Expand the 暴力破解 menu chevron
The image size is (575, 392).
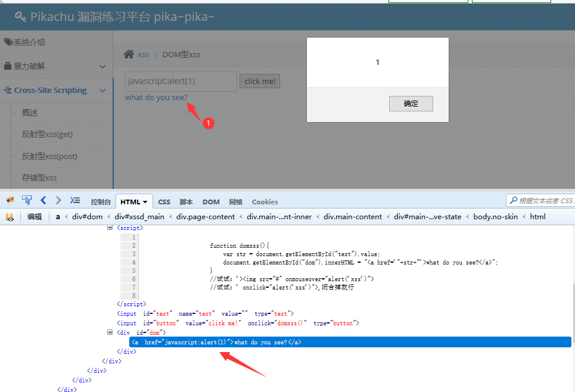(x=102, y=66)
